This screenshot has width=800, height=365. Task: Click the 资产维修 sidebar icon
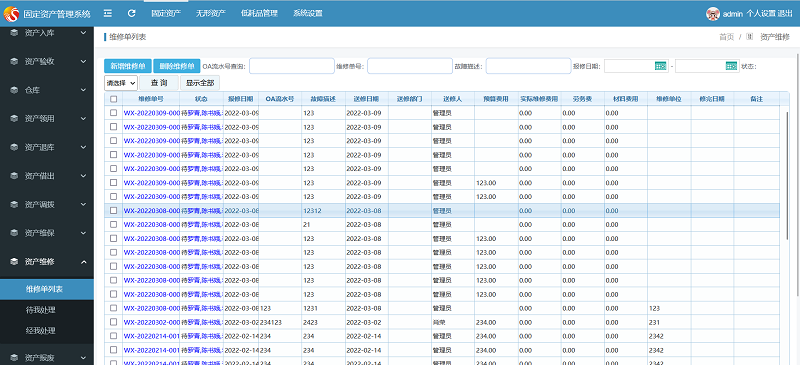click(x=14, y=261)
